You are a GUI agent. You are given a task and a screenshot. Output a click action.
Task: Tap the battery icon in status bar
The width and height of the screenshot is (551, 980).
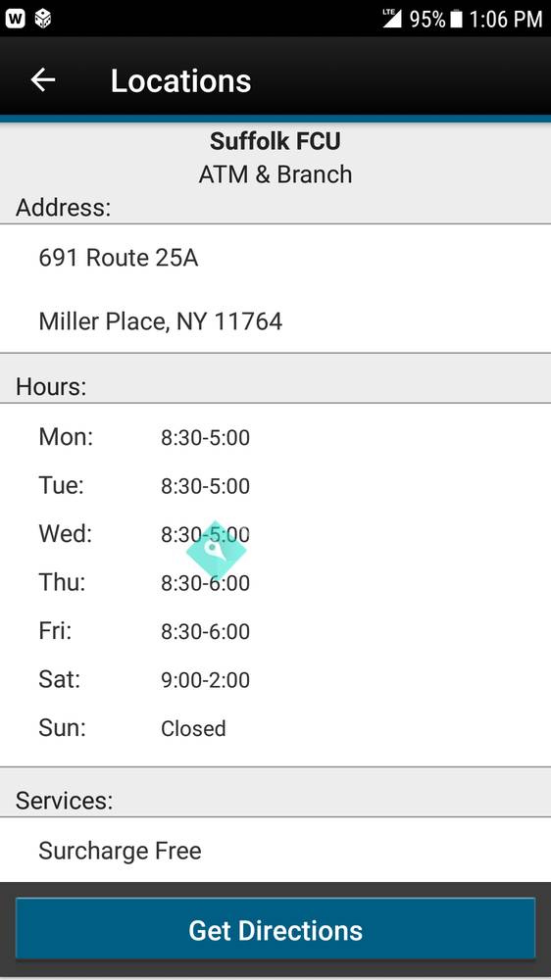(x=457, y=19)
